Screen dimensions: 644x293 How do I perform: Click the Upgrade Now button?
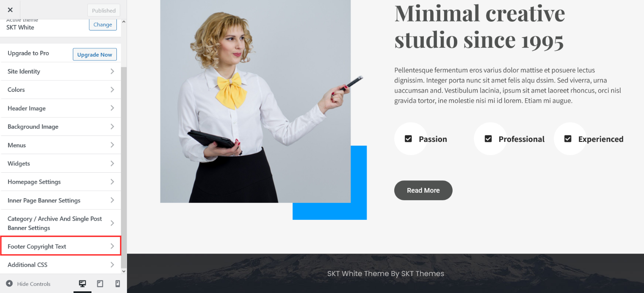pyautogui.click(x=95, y=55)
